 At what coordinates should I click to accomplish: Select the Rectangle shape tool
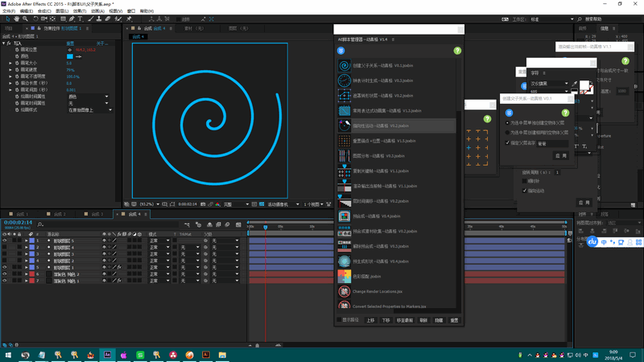63,19
